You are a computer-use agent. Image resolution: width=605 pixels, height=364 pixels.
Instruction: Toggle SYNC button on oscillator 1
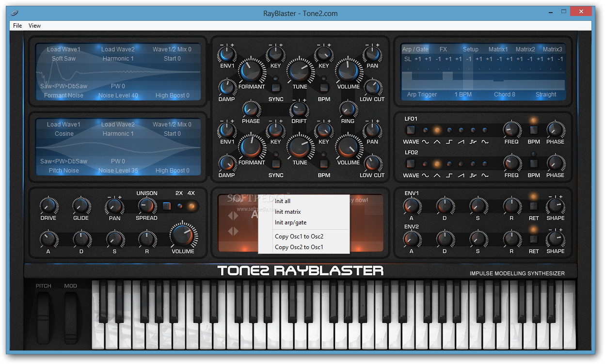pos(276,87)
